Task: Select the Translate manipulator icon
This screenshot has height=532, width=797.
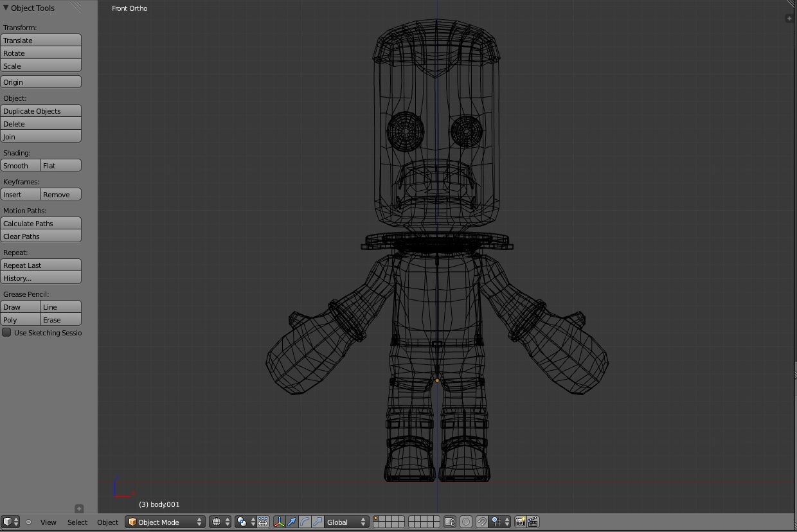Action: [291, 522]
